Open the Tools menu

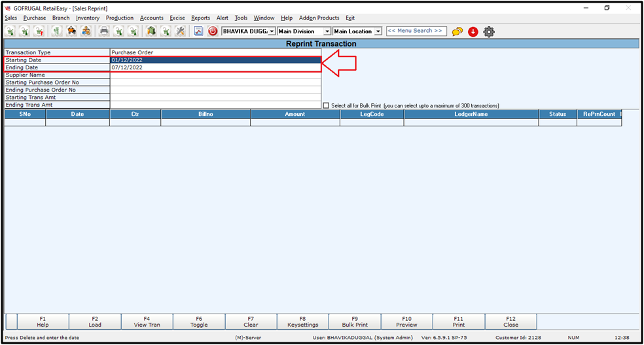click(x=241, y=18)
